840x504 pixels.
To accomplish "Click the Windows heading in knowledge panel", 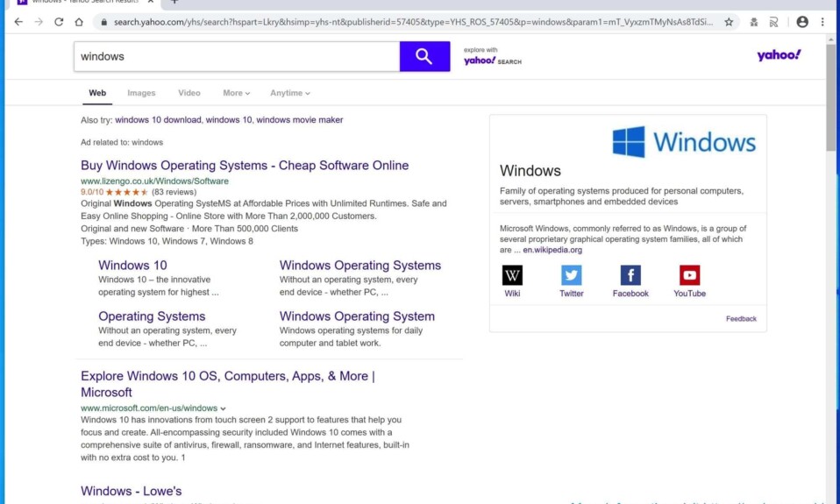I will tap(530, 171).
